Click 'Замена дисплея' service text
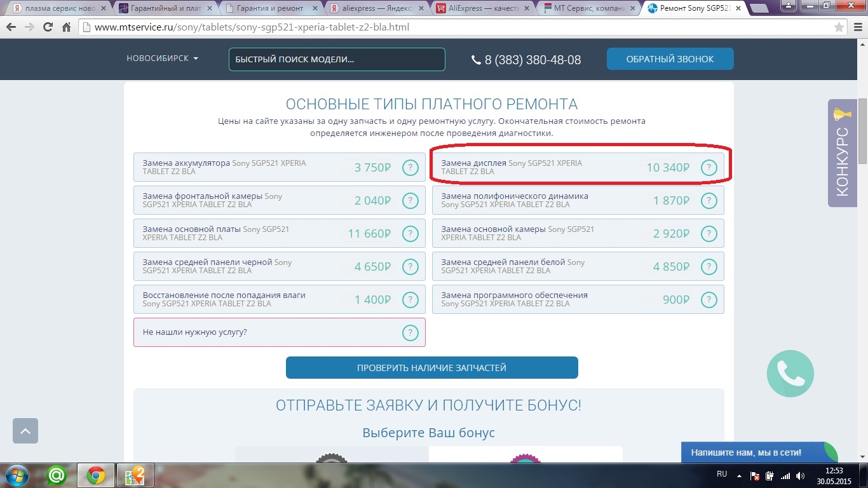This screenshot has height=488, width=868. point(473,163)
